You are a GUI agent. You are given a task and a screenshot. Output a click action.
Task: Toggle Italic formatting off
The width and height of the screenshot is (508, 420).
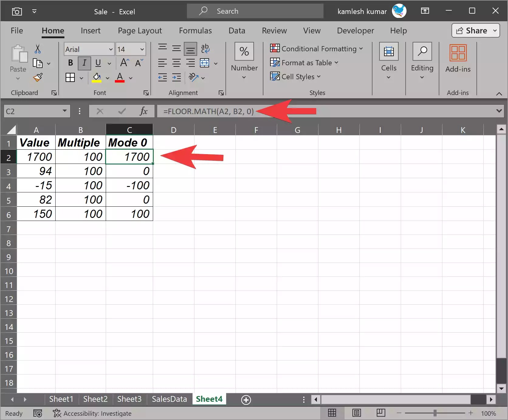pos(84,63)
